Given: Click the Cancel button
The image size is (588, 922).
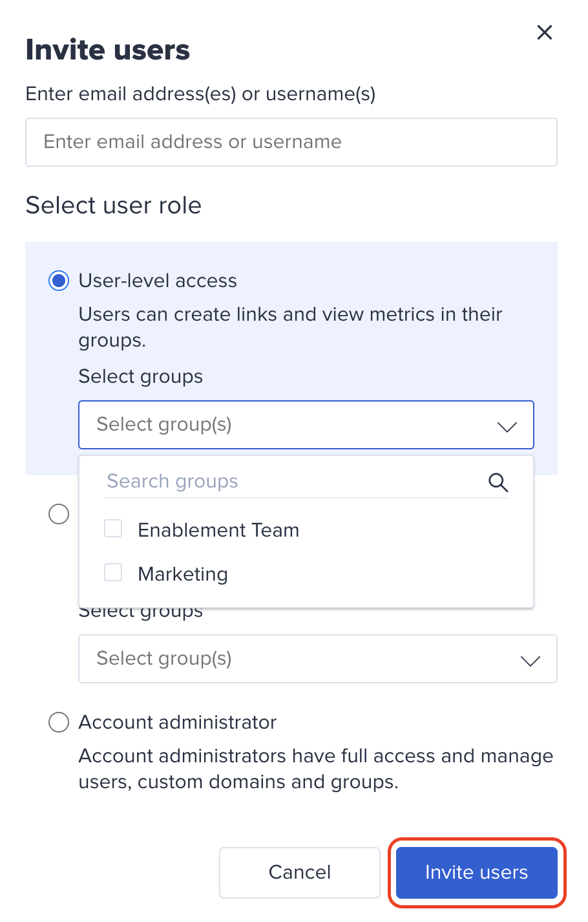Looking at the screenshot, I should coord(300,873).
